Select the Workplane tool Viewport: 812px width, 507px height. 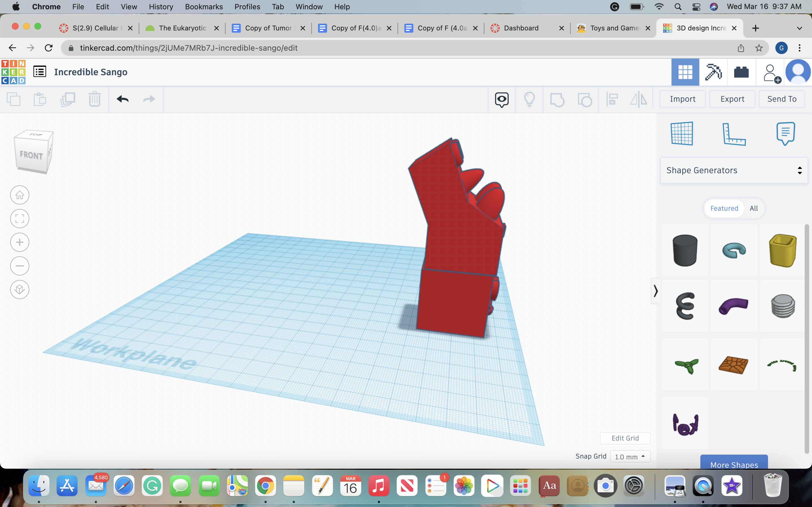[682, 133]
